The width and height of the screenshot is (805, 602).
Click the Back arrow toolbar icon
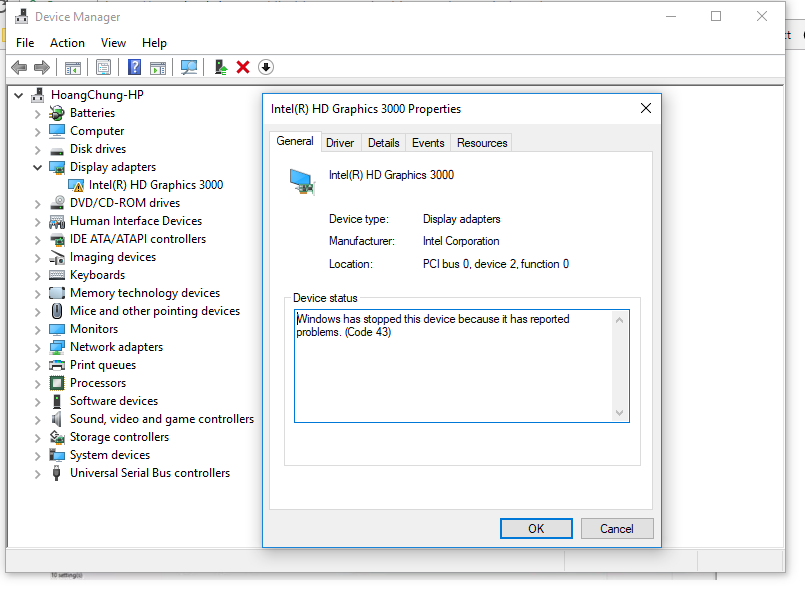[19, 67]
